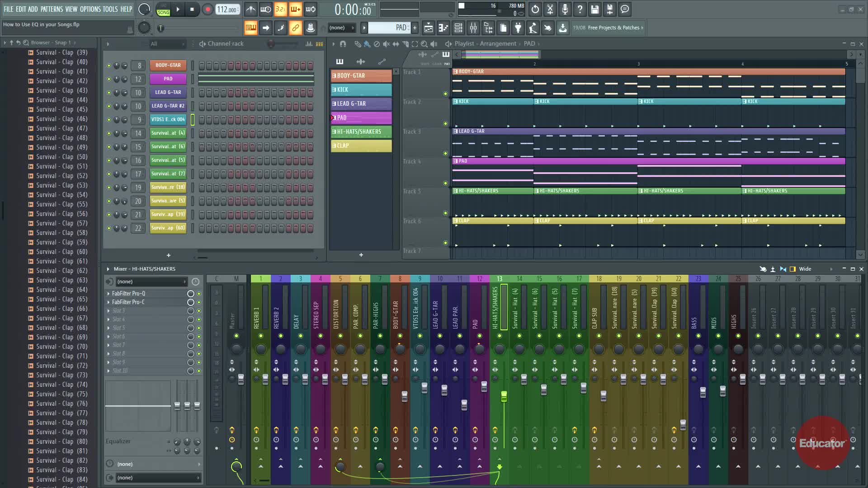This screenshot has width=868, height=488.
Task: Toggle the KICK track 2 mute light
Action: point(445,123)
